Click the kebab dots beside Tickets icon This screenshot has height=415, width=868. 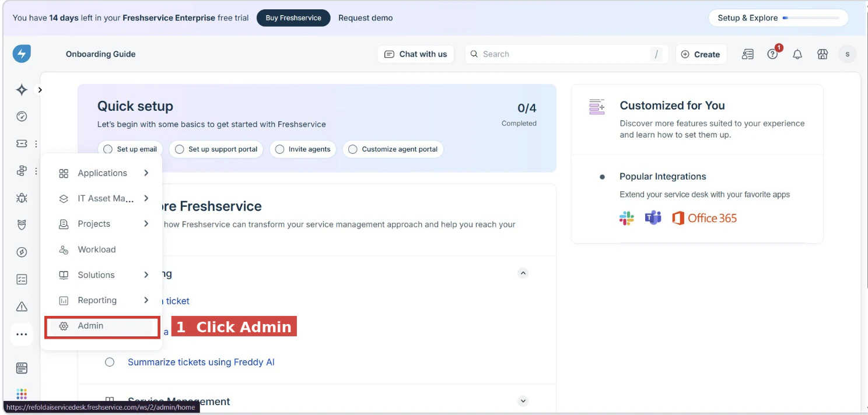pyautogui.click(x=36, y=144)
